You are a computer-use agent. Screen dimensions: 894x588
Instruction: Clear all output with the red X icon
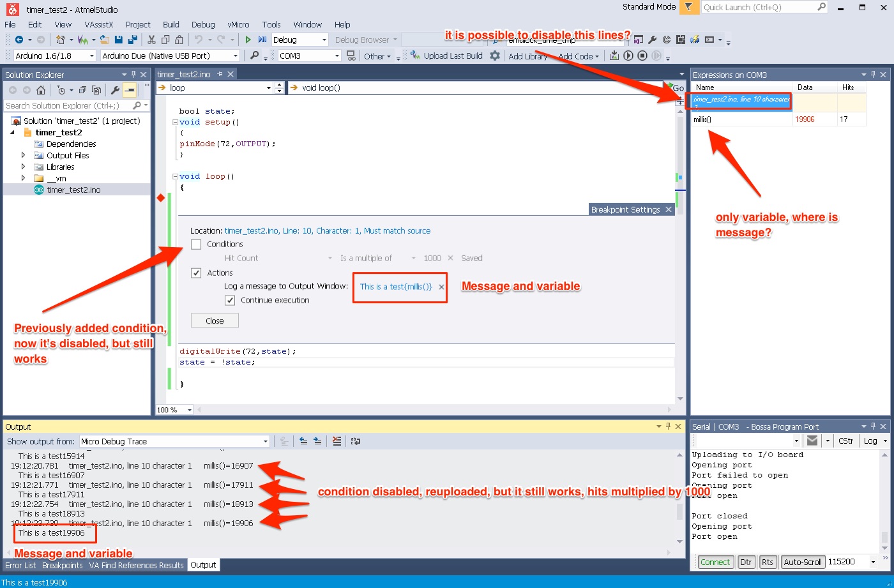coord(337,441)
